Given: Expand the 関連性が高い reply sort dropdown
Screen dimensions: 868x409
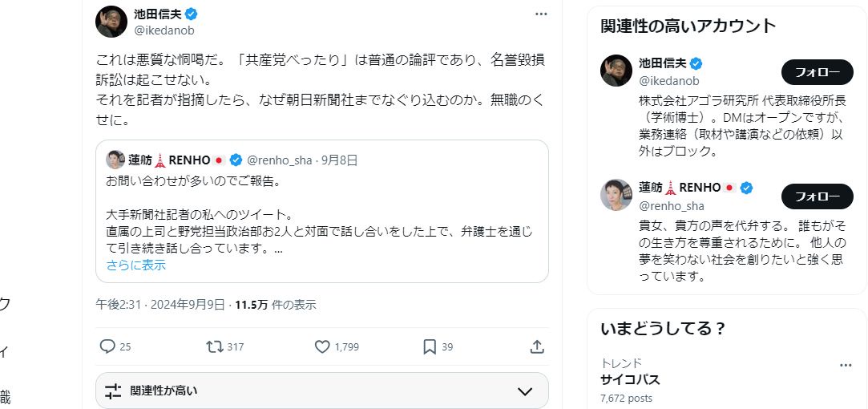Looking at the screenshot, I should point(525,391).
